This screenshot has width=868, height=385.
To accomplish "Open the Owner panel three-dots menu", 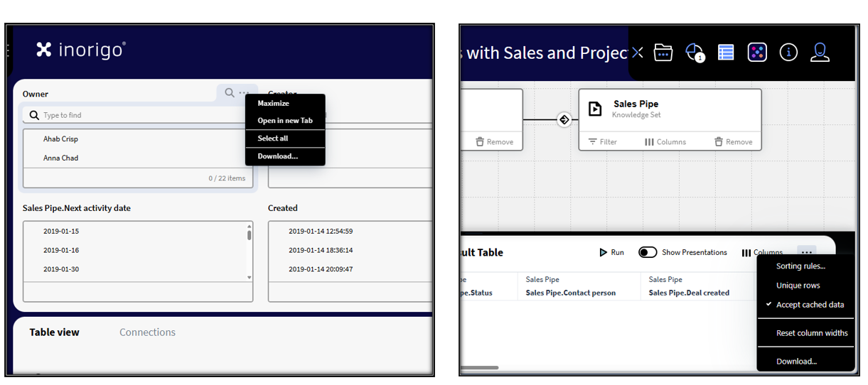I will [244, 93].
